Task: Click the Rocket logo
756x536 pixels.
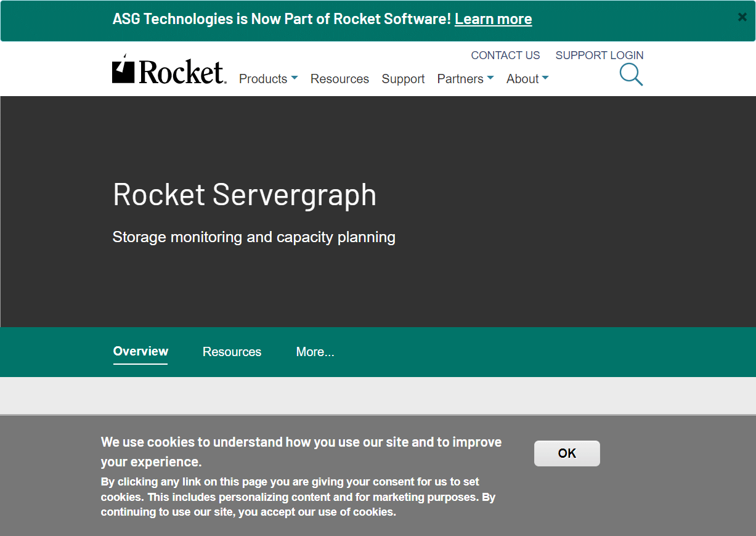Action: [x=169, y=69]
